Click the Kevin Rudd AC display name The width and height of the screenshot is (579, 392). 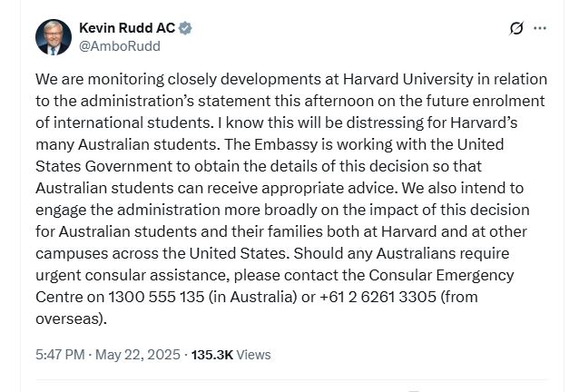point(127,28)
